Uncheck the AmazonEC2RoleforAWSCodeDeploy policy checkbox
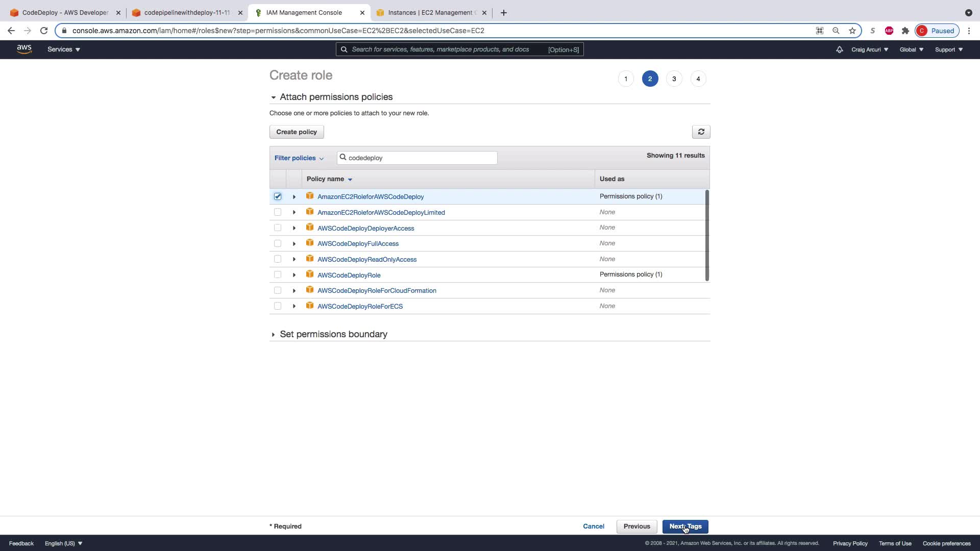This screenshot has width=980, height=551. tap(278, 196)
